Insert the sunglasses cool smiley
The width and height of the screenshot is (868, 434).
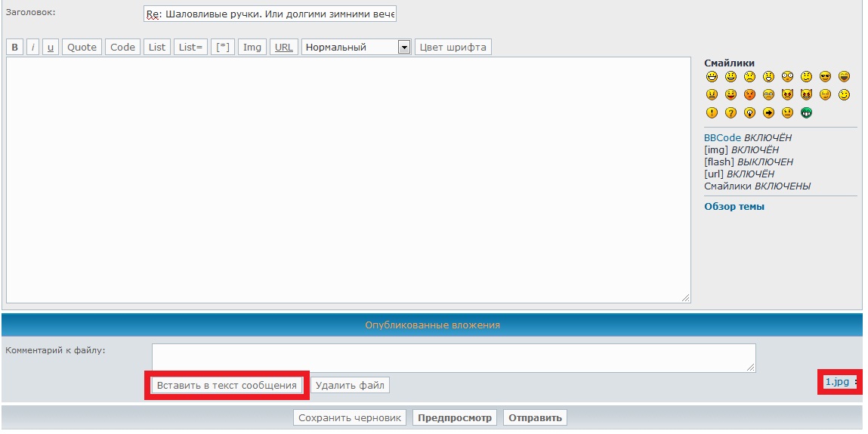[x=826, y=77]
